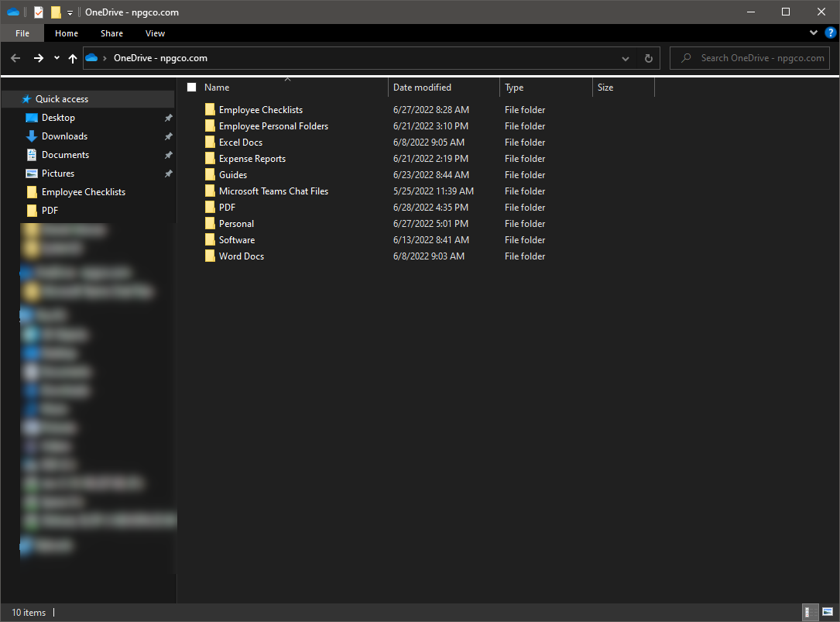Sort by the Type column header

pos(514,88)
